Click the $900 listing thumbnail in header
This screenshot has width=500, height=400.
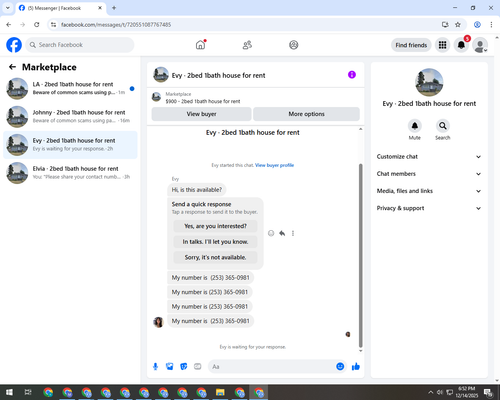pyautogui.click(x=156, y=97)
